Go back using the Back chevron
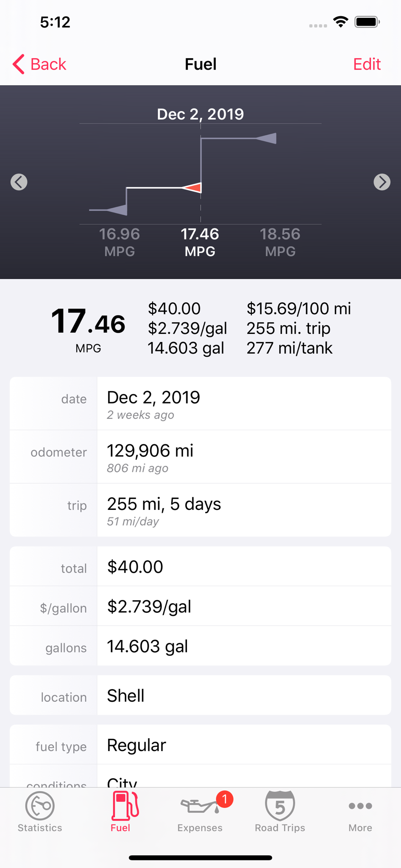This screenshot has width=401, height=868. [39, 64]
